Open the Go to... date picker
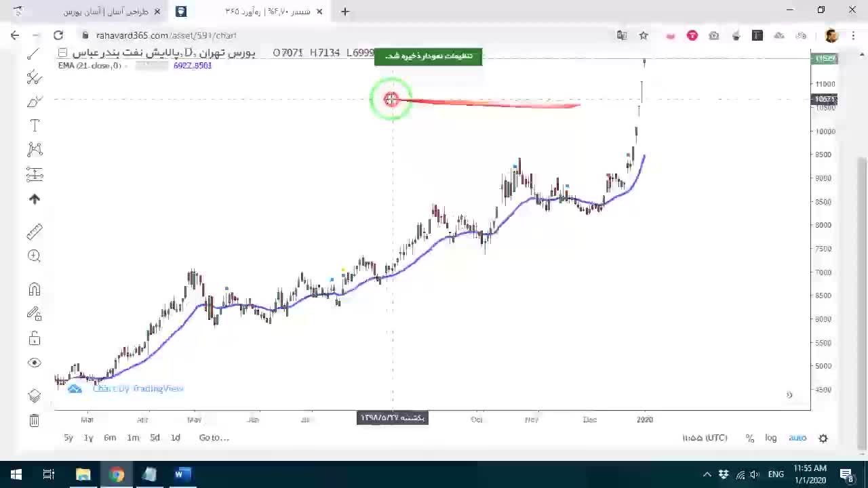868x488 pixels. tap(214, 438)
